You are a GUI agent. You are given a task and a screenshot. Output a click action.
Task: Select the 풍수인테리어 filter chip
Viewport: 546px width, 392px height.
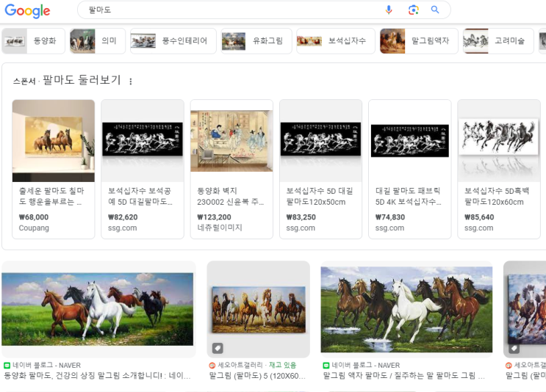pyautogui.click(x=173, y=41)
